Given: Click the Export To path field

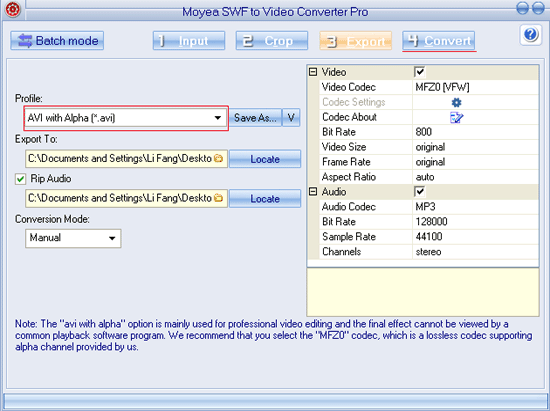Looking at the screenshot, I should coord(126,159).
